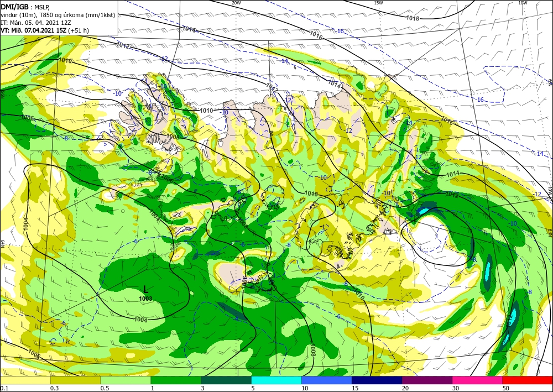This screenshot has height=392, width=553.
Task: Click the '1003' central pressure value
Action: tap(145, 299)
